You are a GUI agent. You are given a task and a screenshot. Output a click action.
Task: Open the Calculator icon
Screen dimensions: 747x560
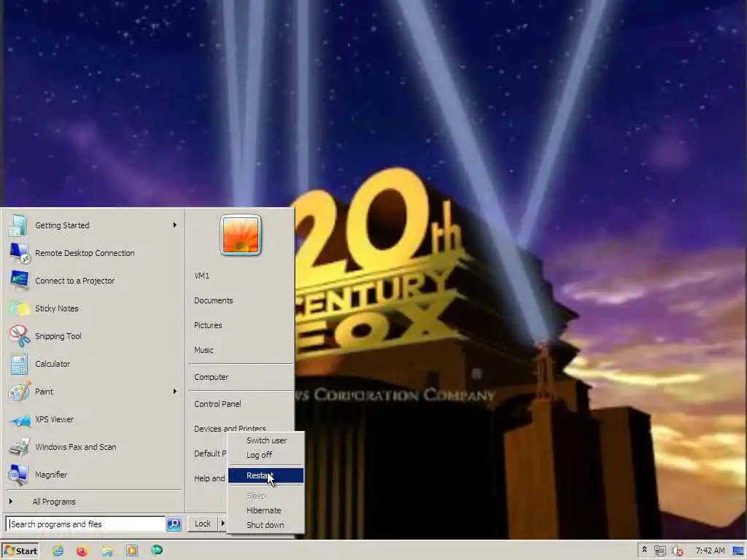pos(19,365)
